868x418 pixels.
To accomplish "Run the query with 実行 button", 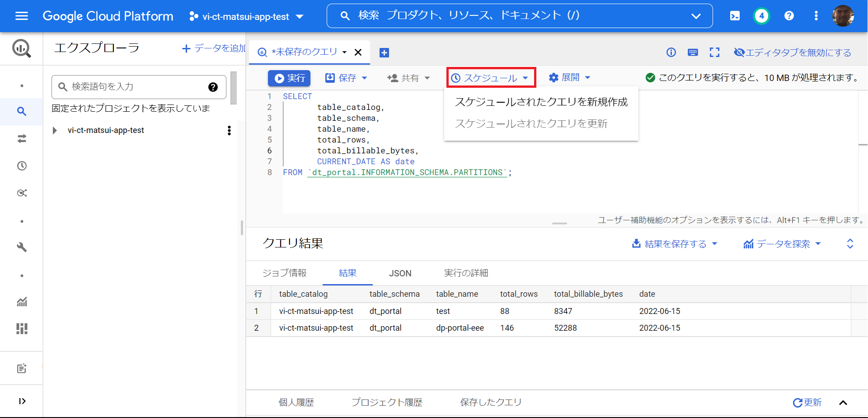I will click(289, 78).
